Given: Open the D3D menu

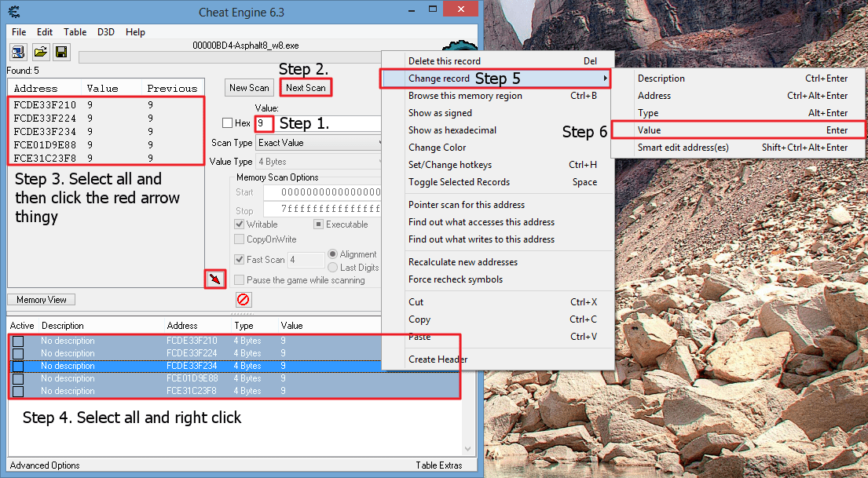Looking at the screenshot, I should pos(106,32).
